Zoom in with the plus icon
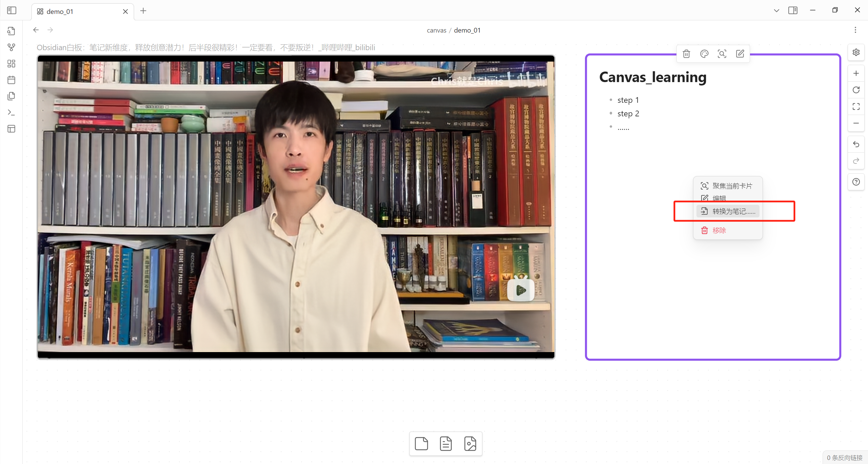This screenshot has width=868, height=464. point(856,73)
